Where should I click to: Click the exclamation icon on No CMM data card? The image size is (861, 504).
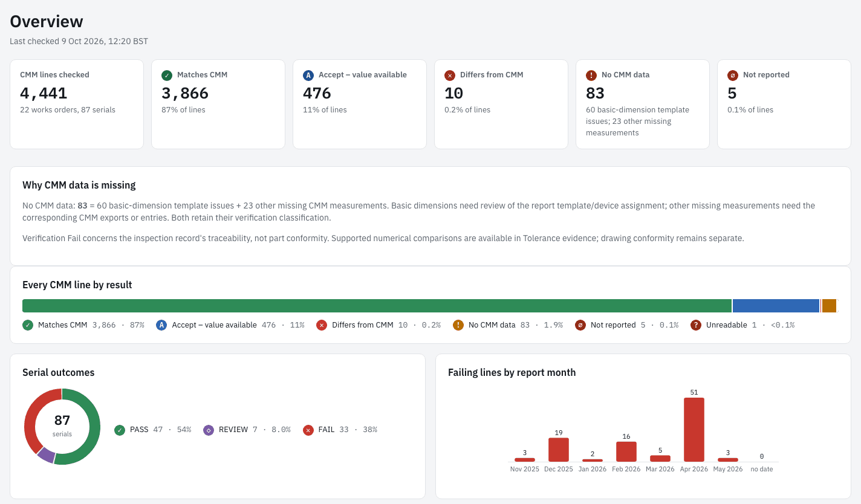pos(591,76)
